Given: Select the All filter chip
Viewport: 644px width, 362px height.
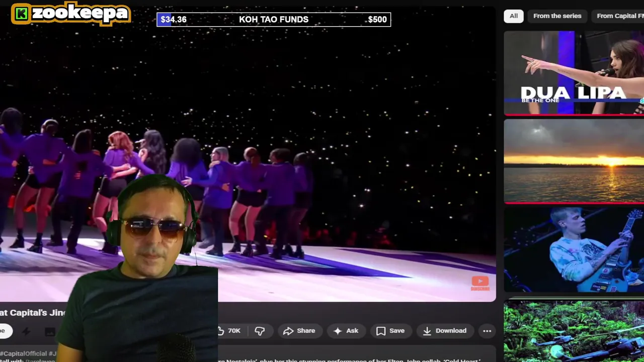Looking at the screenshot, I should (x=514, y=16).
